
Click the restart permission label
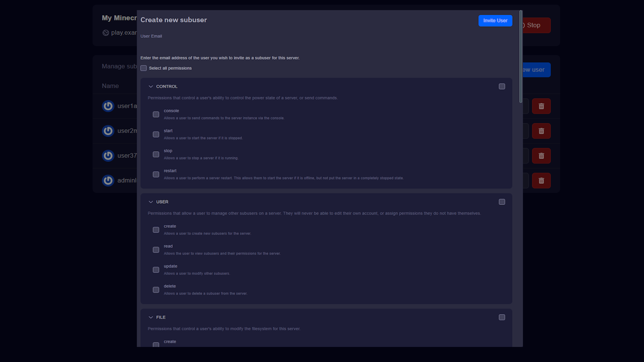[170, 171]
